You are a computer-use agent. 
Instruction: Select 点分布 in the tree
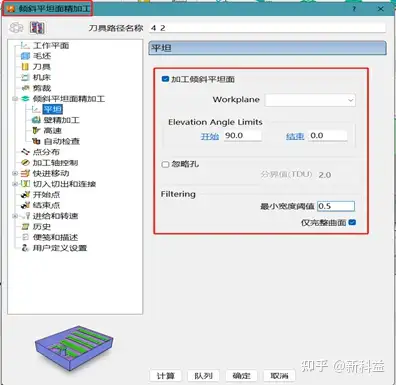tap(46, 152)
